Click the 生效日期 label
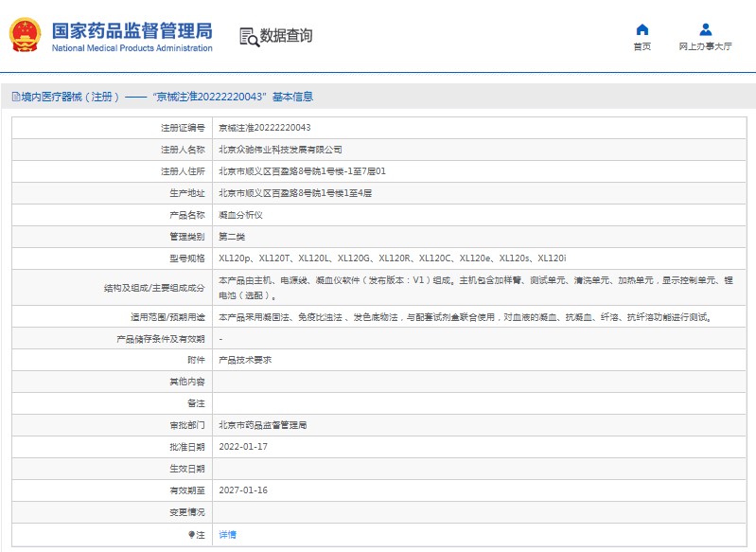Viewport: 756px width, 552px height. click(x=187, y=469)
